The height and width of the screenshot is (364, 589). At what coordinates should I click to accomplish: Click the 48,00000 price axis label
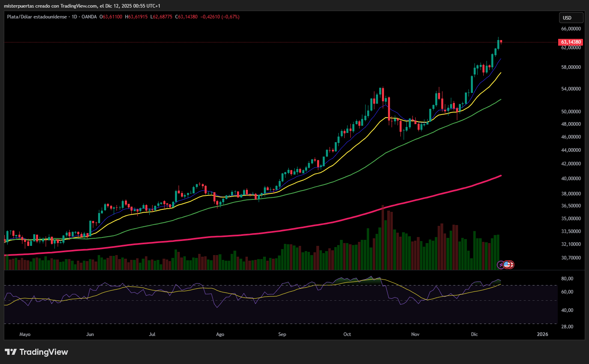pos(571,124)
